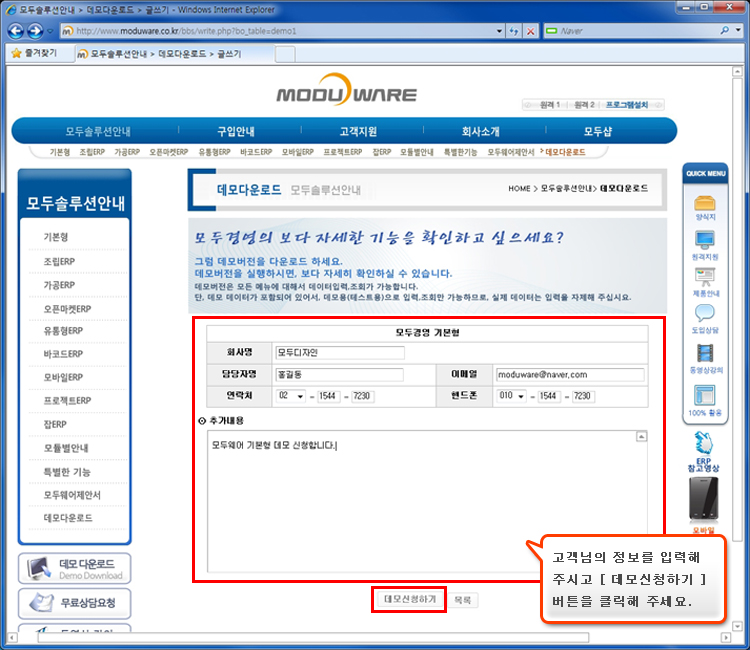Click the 무료상담요청 banner
750x650 pixels.
75,603
